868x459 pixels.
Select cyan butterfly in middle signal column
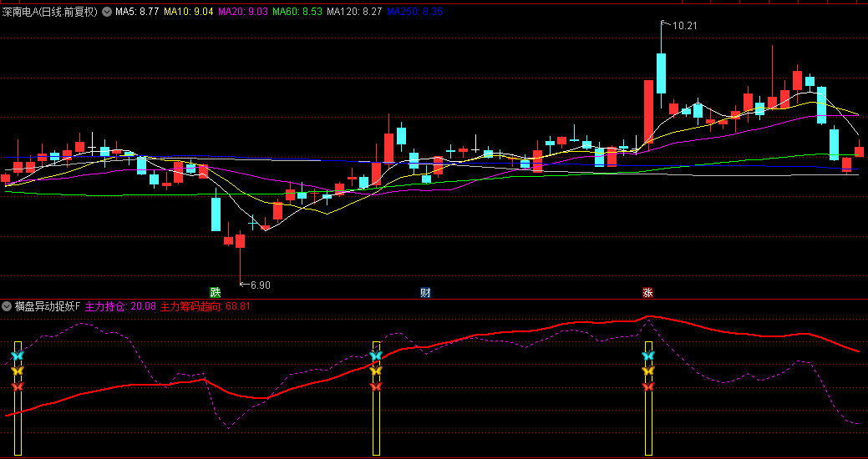[x=377, y=355]
